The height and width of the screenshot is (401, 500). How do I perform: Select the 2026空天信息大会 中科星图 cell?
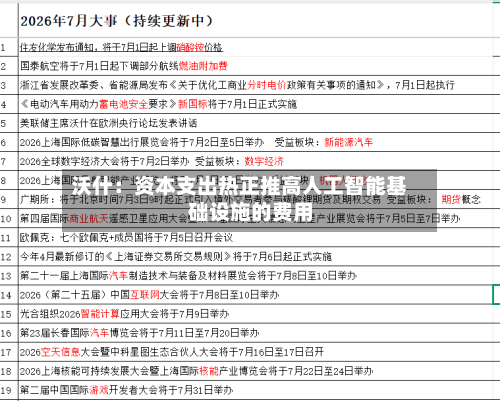pos(256,352)
